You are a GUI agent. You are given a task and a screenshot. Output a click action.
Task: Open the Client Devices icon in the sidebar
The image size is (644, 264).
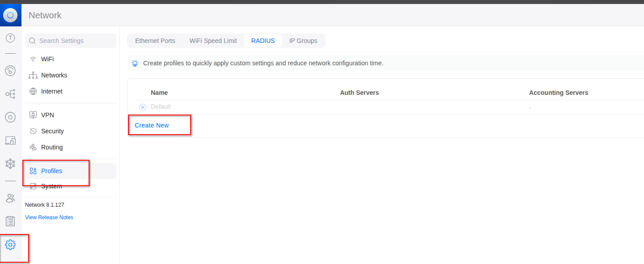(x=10, y=141)
